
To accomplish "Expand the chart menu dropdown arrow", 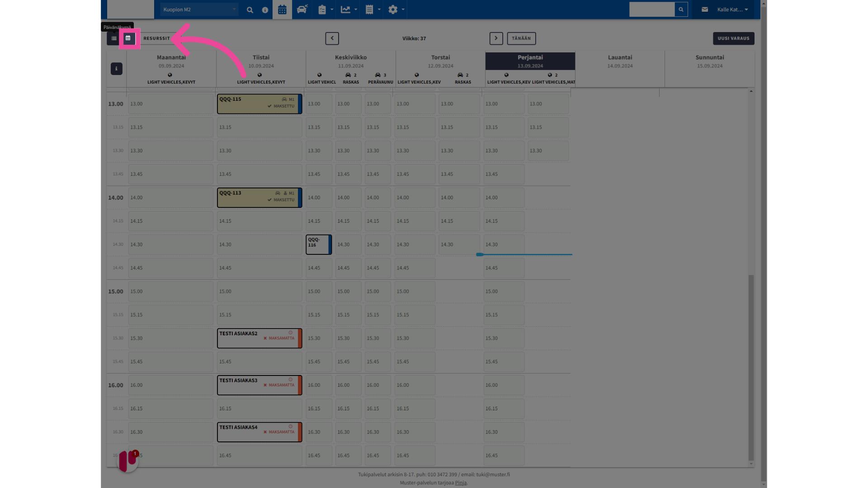I will [356, 9].
